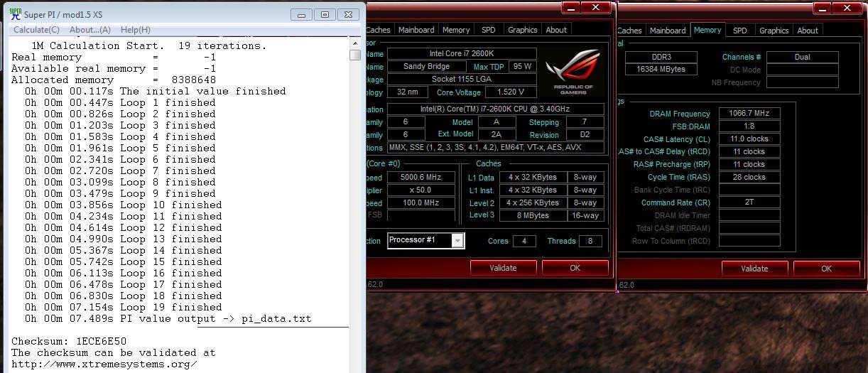The height and width of the screenshot is (373, 868).
Task: Switch to SPD tab in CPU-Z CPU window
Action: (x=489, y=30)
